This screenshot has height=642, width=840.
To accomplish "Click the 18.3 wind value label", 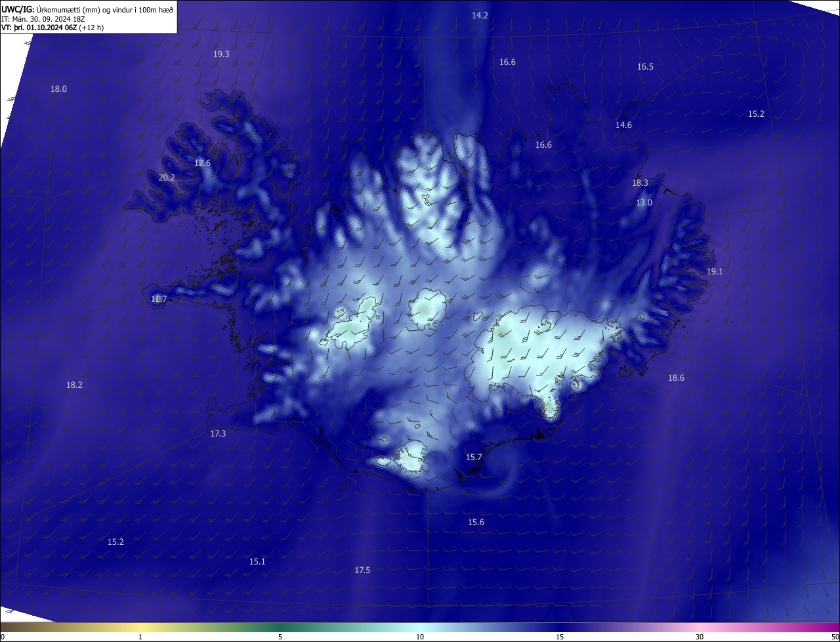I will point(640,183).
